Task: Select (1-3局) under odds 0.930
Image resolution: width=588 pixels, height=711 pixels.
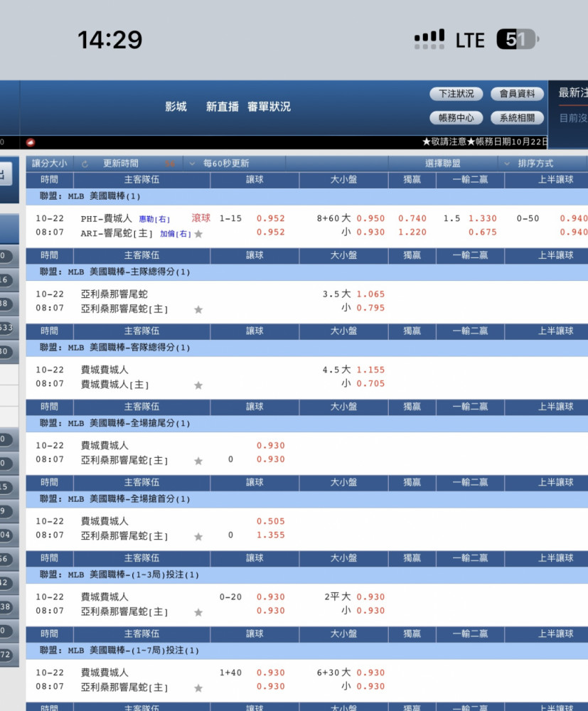Action: point(370,611)
